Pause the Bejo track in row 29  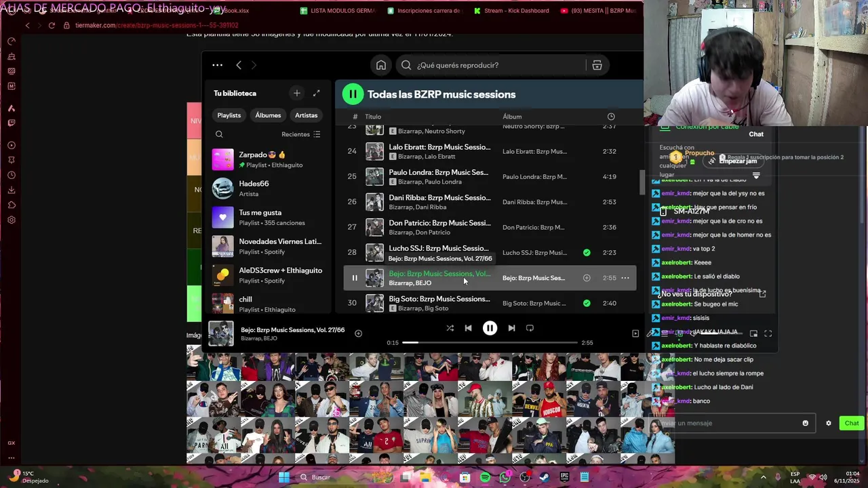tap(354, 278)
